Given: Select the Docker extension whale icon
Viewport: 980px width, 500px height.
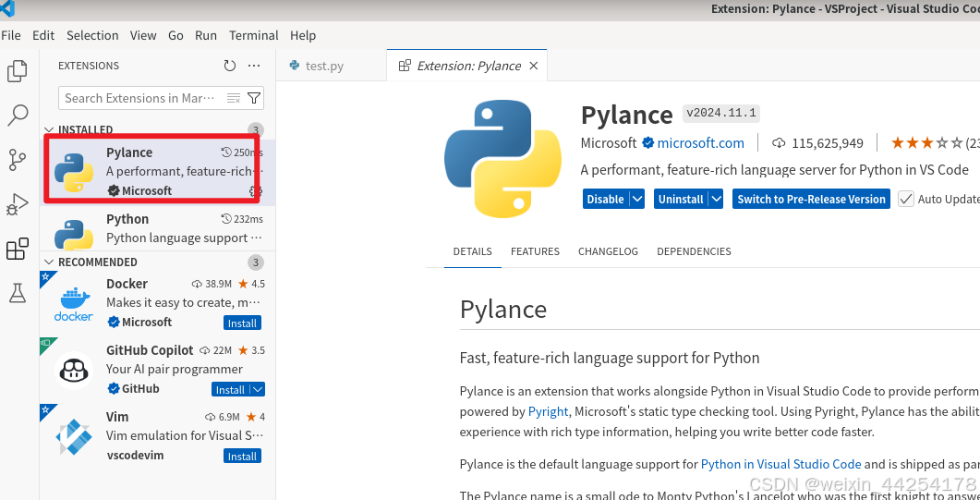Looking at the screenshot, I should click(x=74, y=304).
